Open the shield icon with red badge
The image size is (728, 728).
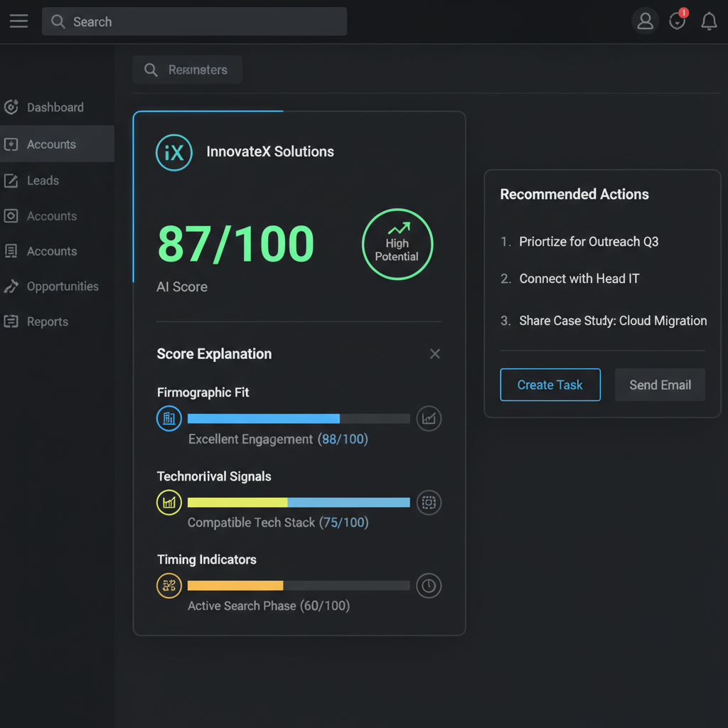(678, 21)
